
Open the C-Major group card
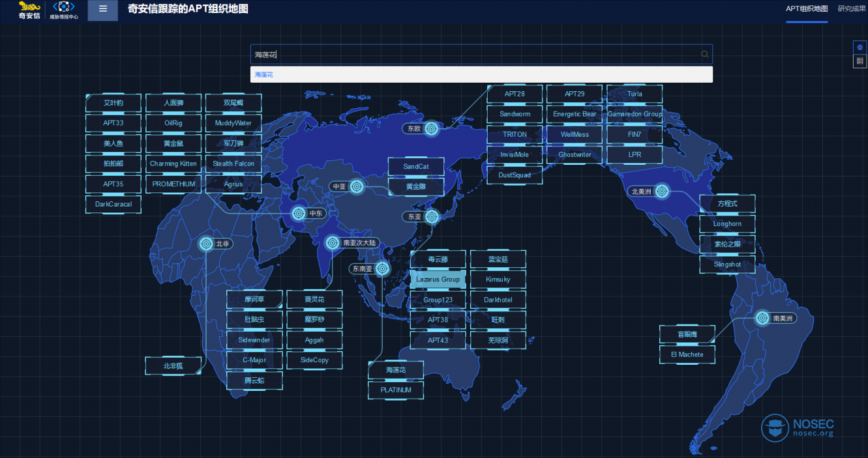click(x=254, y=360)
